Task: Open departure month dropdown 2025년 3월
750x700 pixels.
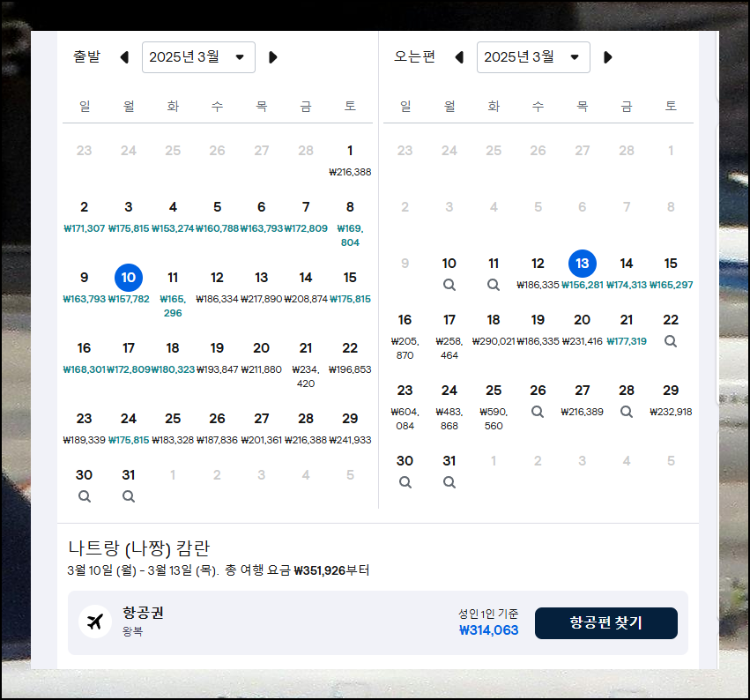Action: (x=198, y=57)
